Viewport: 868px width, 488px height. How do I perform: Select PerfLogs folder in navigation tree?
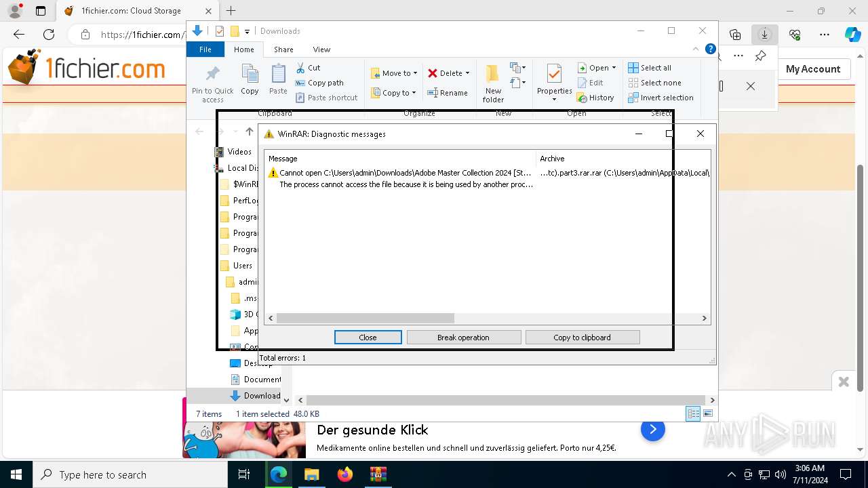point(239,201)
